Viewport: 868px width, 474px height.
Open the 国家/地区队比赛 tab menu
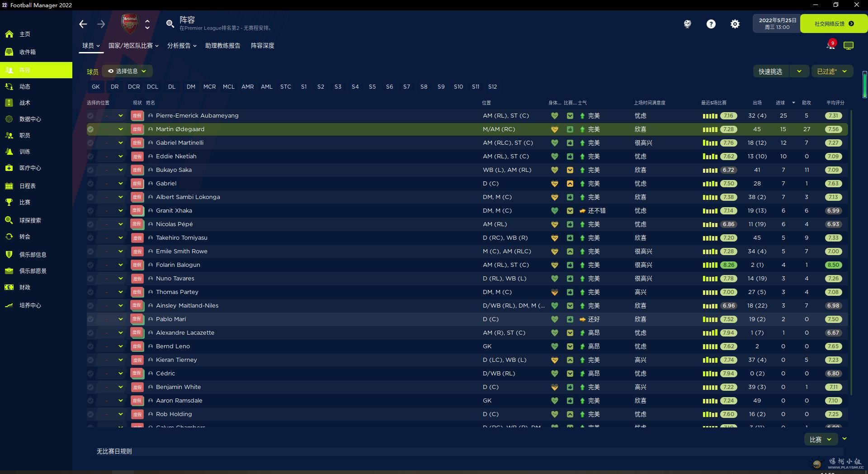[133, 46]
